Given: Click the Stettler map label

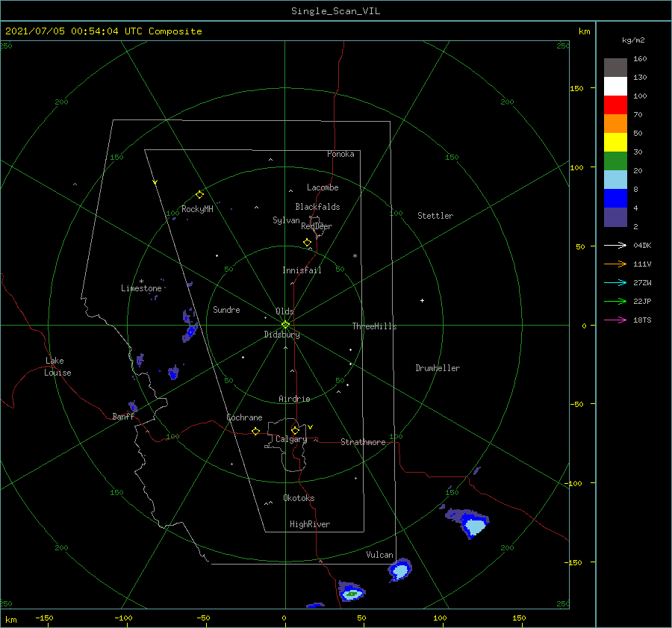Looking at the screenshot, I should pyautogui.click(x=435, y=216).
